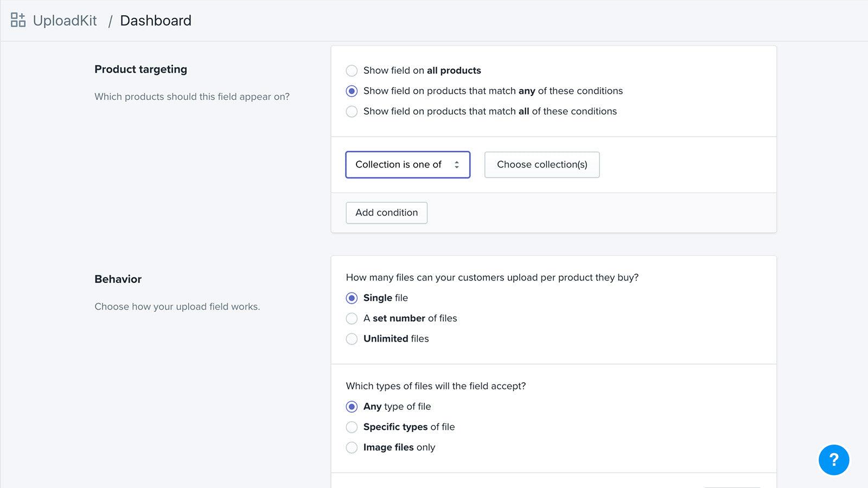Open the "Collection is one of" dropdown
This screenshot has height=488, width=868.
[407, 164]
